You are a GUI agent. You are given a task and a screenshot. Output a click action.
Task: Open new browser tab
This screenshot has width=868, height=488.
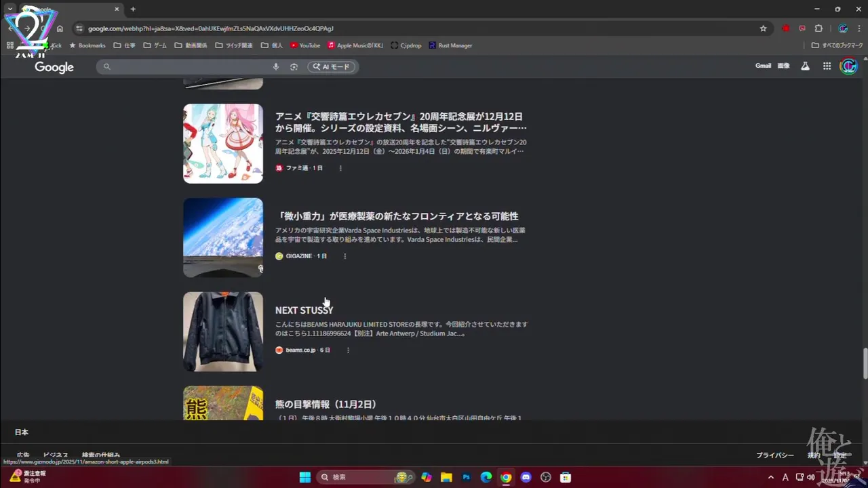133,9
